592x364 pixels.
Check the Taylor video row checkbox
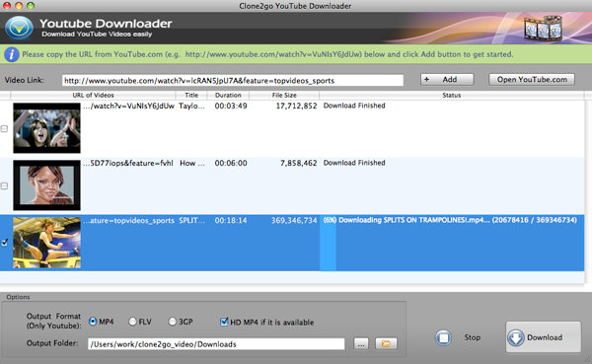click(5, 129)
